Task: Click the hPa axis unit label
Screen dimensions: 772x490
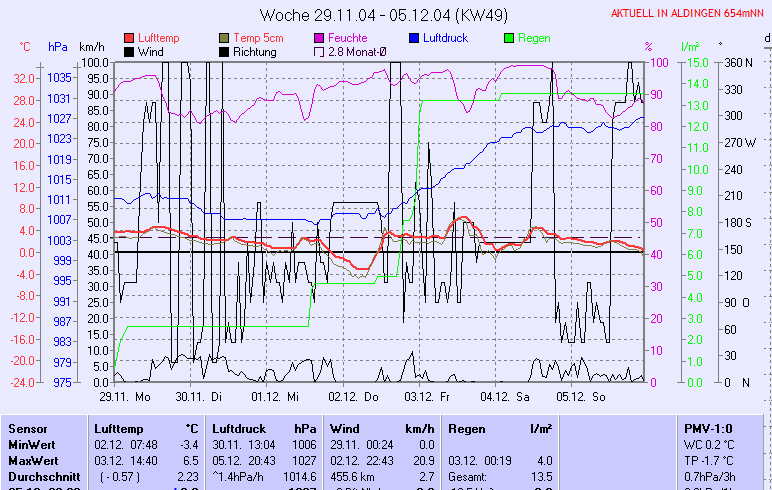Action: 58,47
